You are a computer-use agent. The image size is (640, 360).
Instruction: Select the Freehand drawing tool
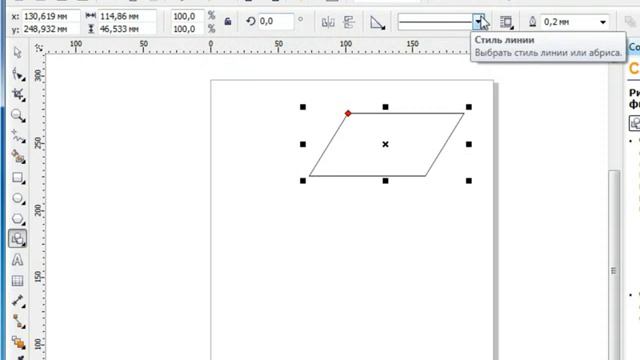click(x=18, y=136)
